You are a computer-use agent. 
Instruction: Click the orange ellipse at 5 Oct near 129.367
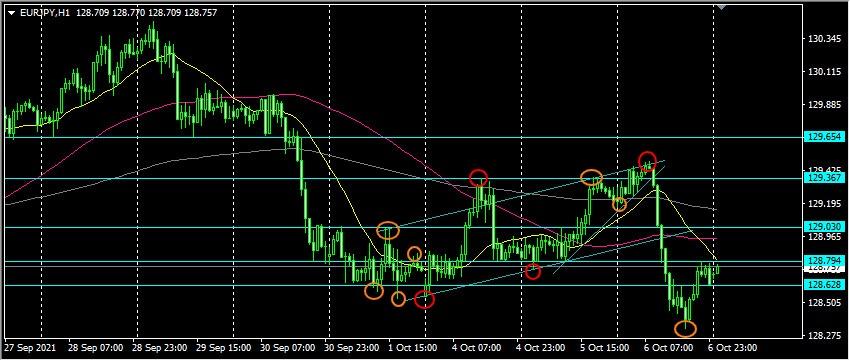(x=591, y=177)
